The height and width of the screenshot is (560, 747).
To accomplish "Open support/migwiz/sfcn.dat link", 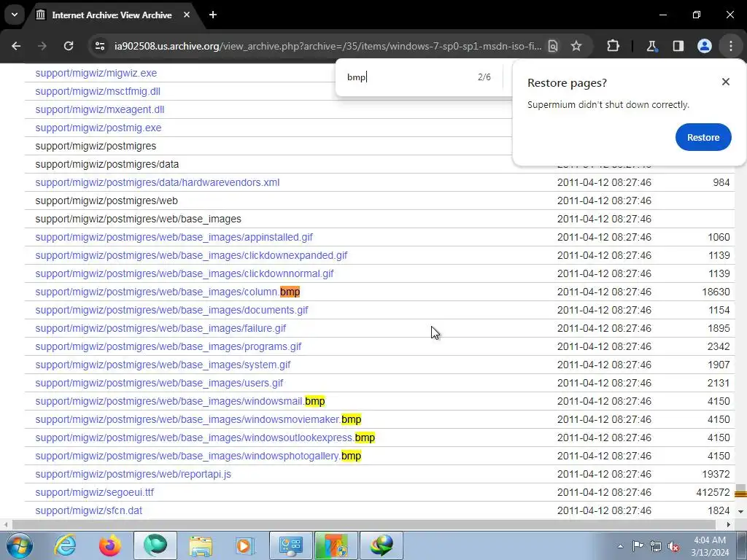I will [x=88, y=510].
